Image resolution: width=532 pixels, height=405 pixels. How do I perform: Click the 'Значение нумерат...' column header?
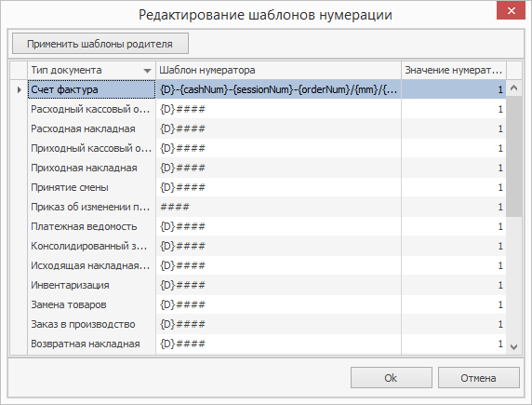coord(454,70)
